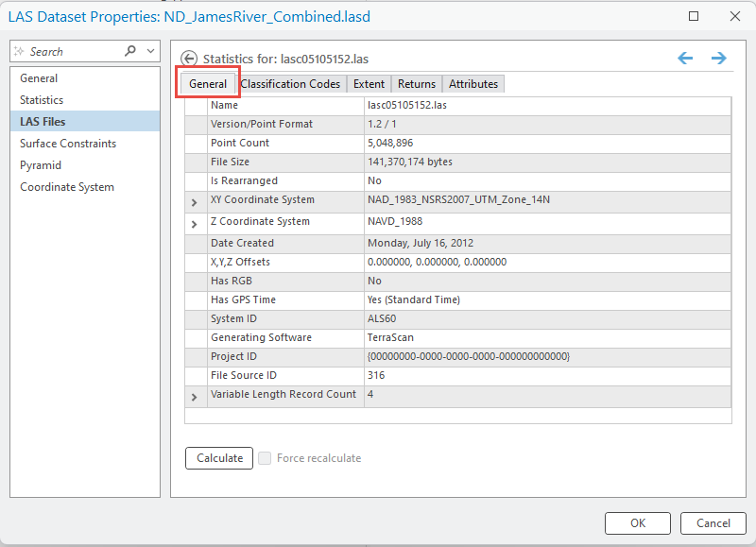
Task: Select the General tab
Action: click(x=208, y=84)
